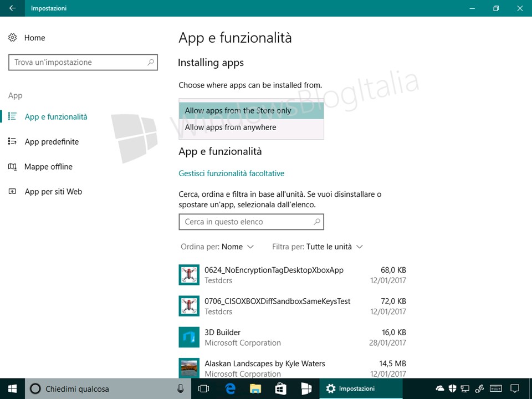Screen dimensions: 532x399
Task: Click the App e funzionalità list icon
Action: pyautogui.click(x=12, y=116)
